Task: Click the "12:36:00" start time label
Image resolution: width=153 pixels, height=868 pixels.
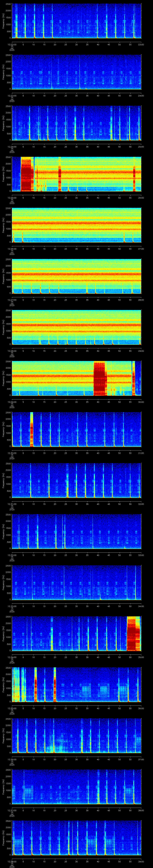Action: point(12,759)
